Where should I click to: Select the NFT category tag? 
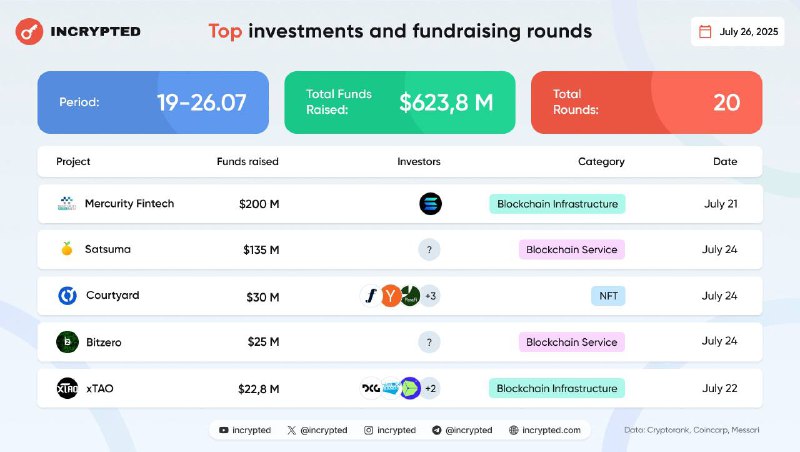(608, 296)
